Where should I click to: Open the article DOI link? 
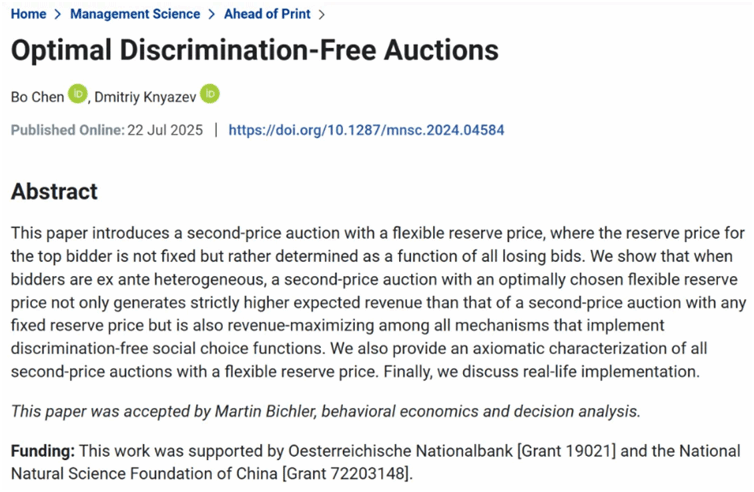(x=366, y=130)
